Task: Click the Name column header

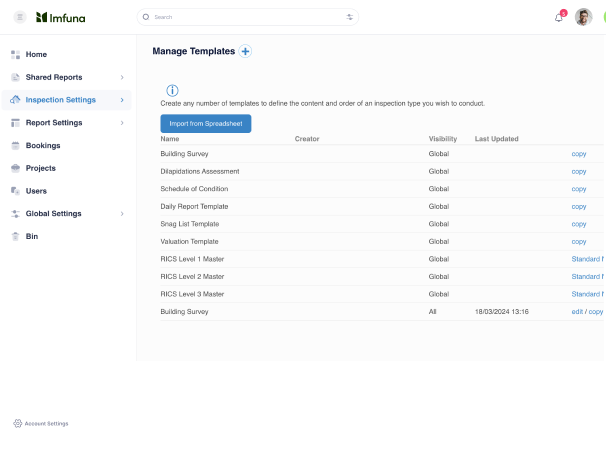Action: pyautogui.click(x=170, y=139)
